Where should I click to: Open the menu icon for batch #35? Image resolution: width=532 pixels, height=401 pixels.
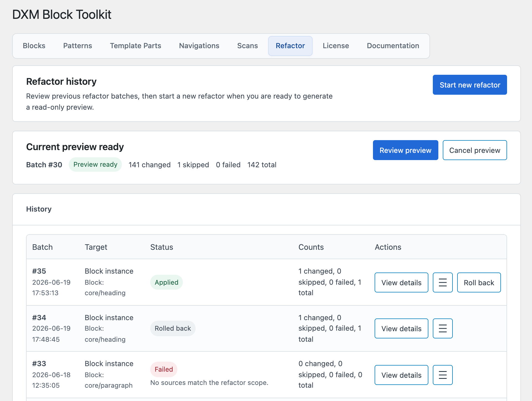(x=443, y=282)
